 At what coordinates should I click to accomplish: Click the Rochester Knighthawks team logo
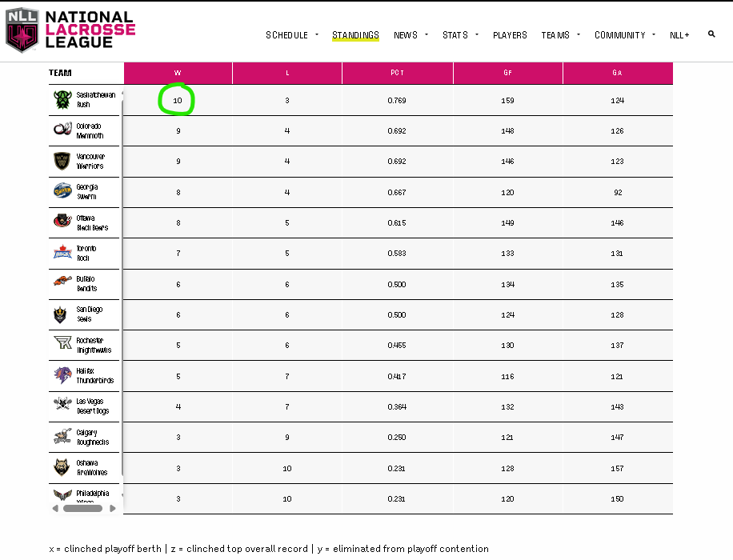coord(62,342)
